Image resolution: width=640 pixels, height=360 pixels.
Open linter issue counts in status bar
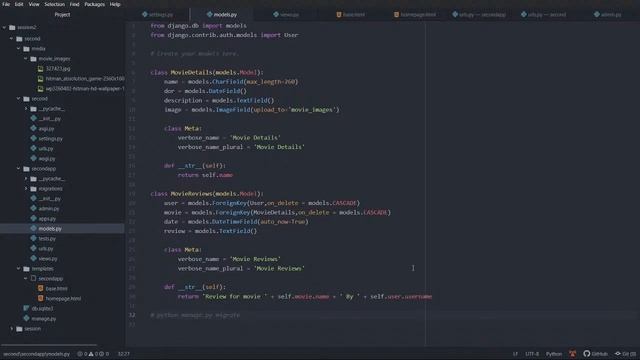click(x=93, y=354)
